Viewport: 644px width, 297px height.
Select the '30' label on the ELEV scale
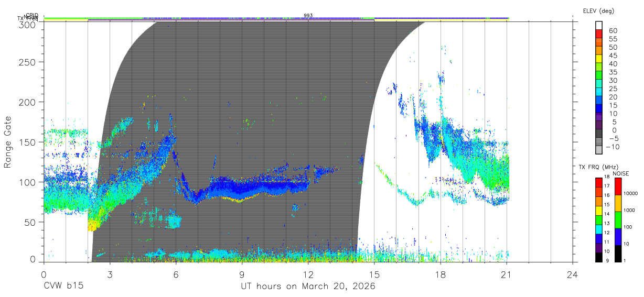pos(613,80)
